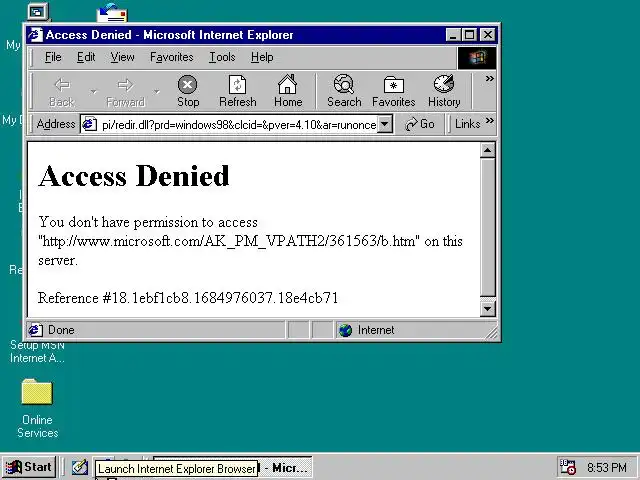Stop loading with the Stop button
The image size is (640, 480).
(188, 91)
